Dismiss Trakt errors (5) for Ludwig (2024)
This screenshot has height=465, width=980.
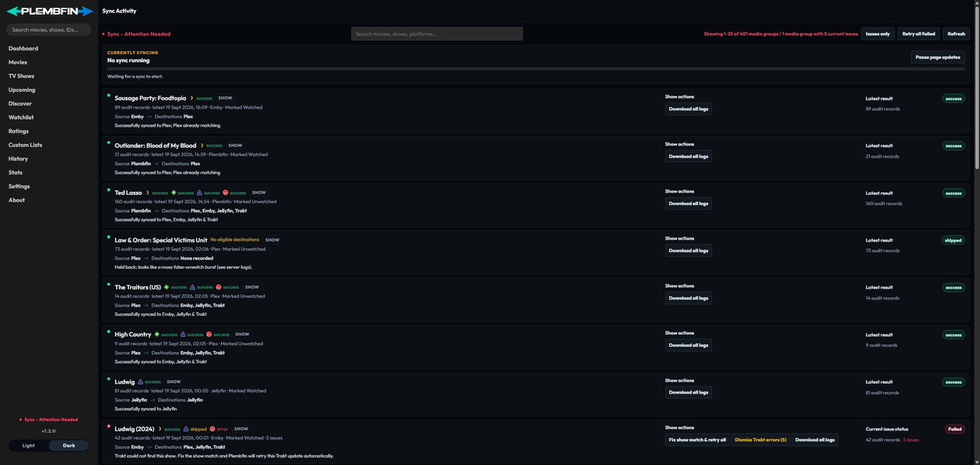(x=761, y=440)
